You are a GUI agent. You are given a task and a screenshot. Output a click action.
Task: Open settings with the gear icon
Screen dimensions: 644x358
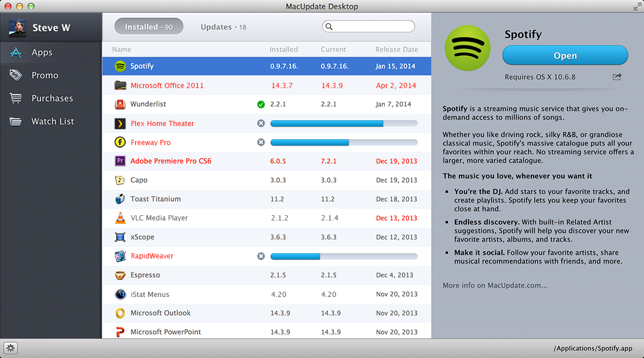pos(11,348)
